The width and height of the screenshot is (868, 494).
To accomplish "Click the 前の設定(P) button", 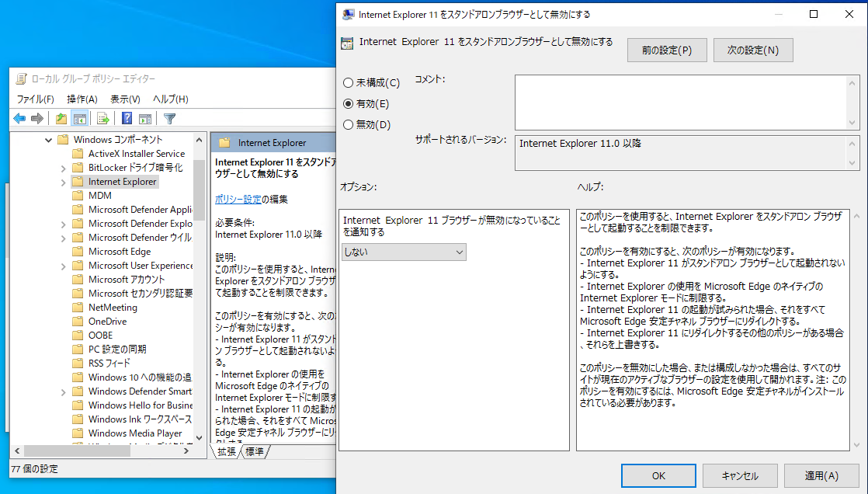I will point(666,50).
